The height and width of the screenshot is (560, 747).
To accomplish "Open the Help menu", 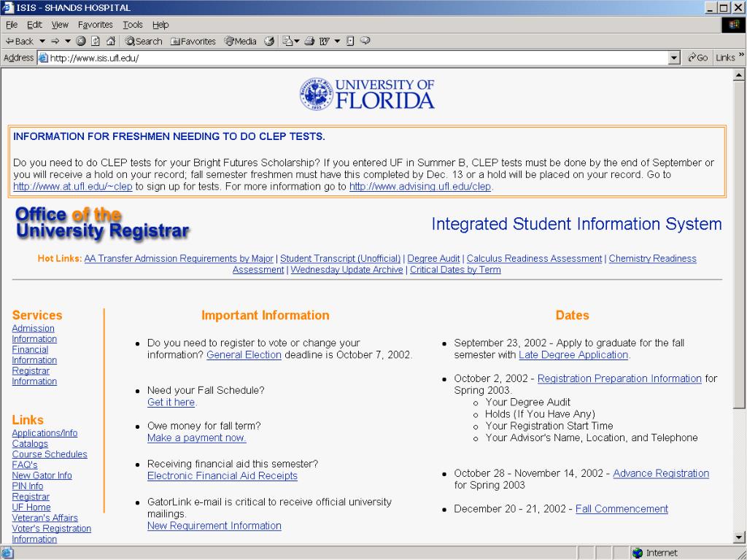I will click(160, 25).
